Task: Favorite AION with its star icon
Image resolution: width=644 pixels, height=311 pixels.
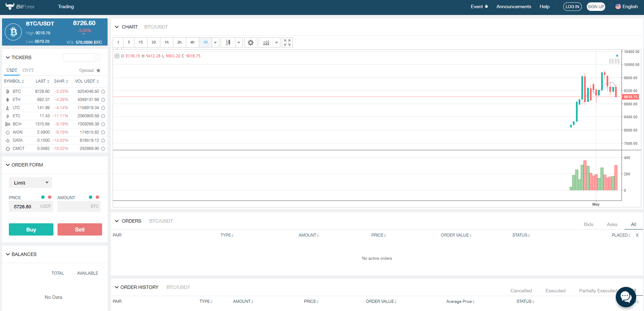Action: pos(103,132)
